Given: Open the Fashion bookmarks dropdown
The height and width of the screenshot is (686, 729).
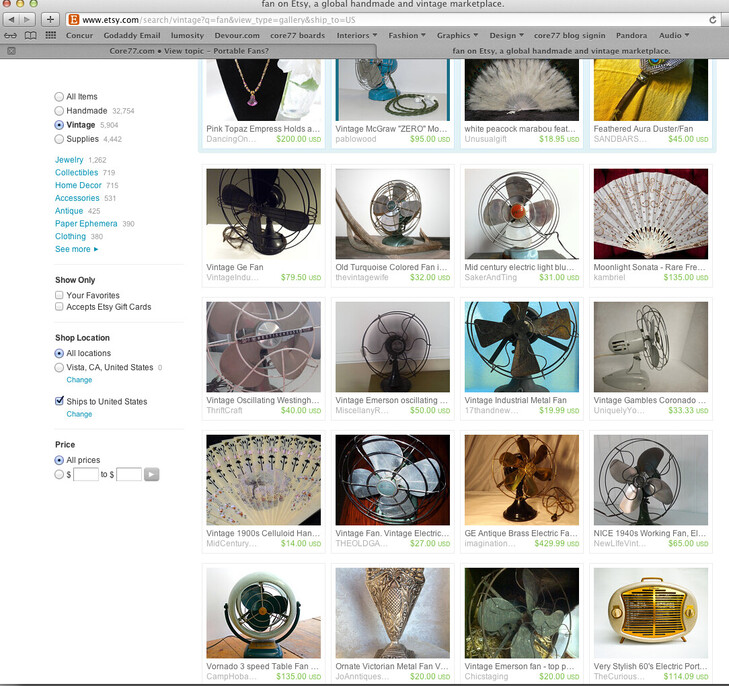Looking at the screenshot, I should point(407,35).
